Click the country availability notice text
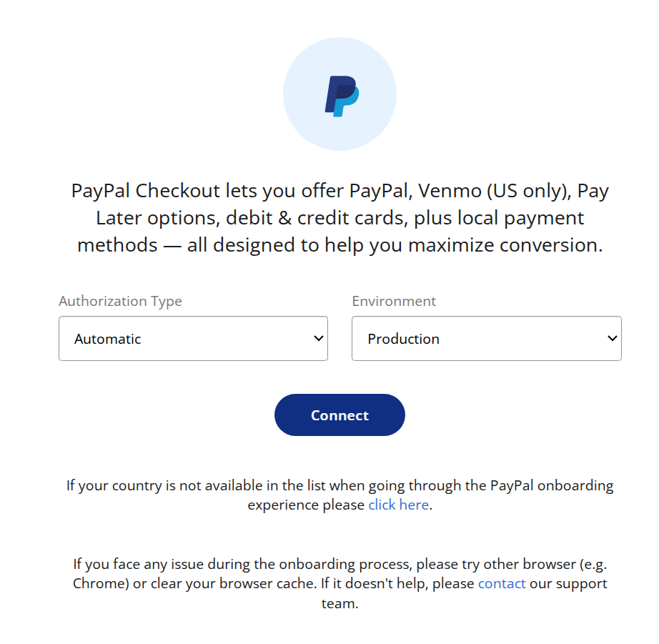 [x=340, y=495]
